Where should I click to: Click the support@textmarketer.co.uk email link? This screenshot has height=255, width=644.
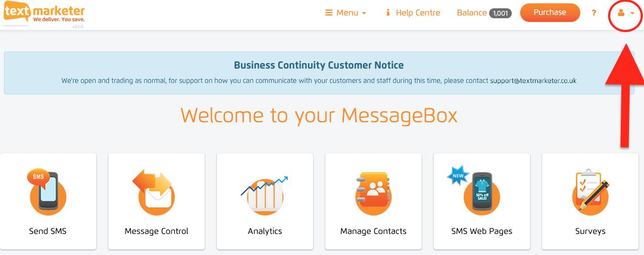533,81
